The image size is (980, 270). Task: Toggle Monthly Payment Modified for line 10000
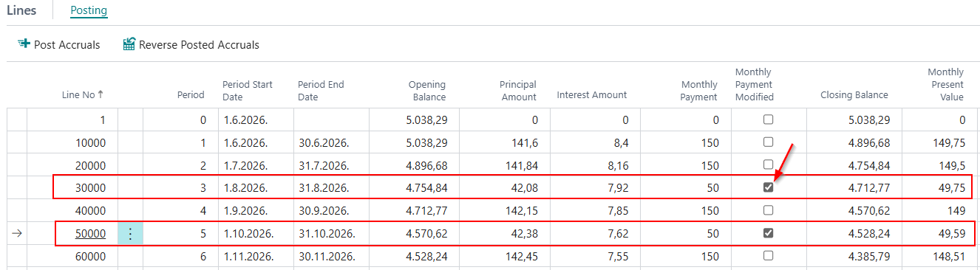pos(769,142)
